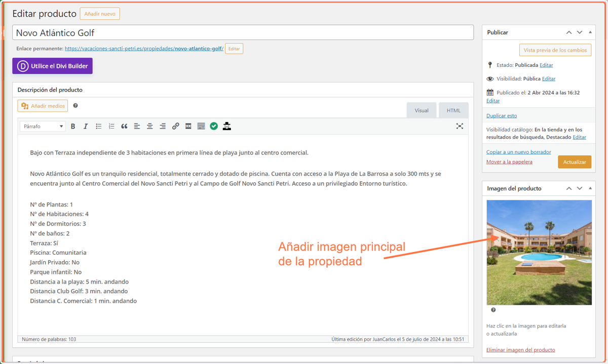Click the product image thumbnail to edit

click(x=539, y=253)
